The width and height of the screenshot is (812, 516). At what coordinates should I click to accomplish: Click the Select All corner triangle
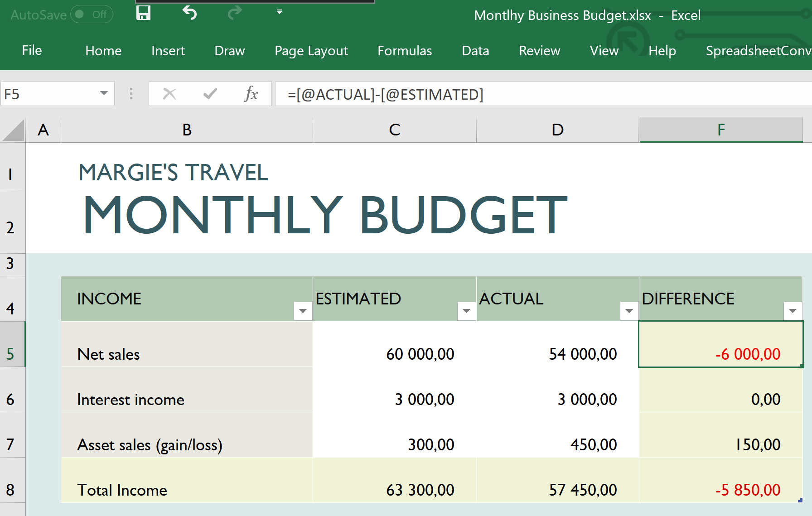[x=13, y=130]
